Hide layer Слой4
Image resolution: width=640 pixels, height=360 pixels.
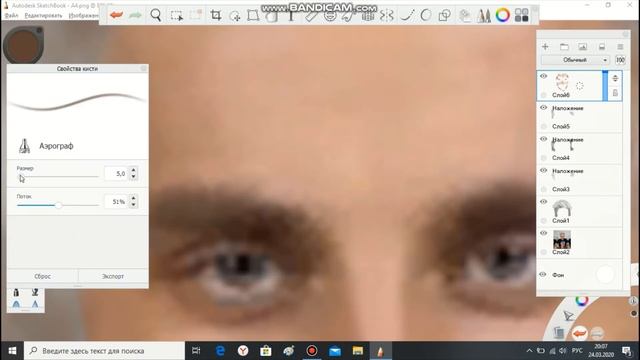click(544, 139)
